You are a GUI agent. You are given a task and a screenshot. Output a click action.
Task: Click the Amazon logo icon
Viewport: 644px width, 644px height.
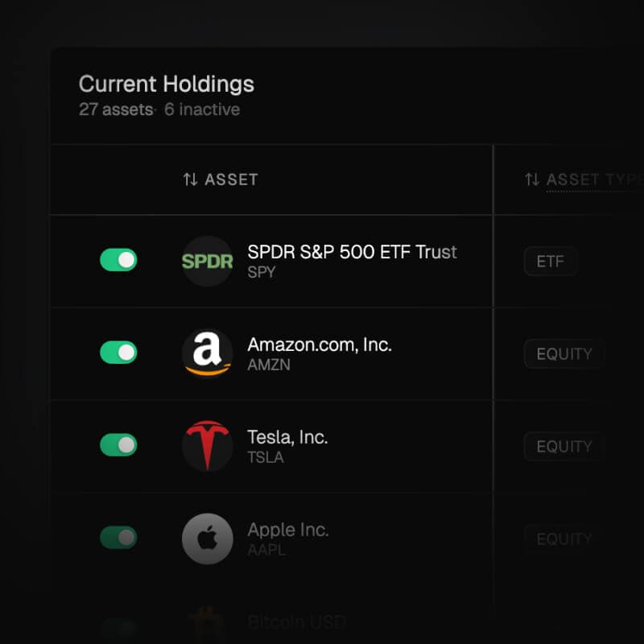(x=207, y=353)
